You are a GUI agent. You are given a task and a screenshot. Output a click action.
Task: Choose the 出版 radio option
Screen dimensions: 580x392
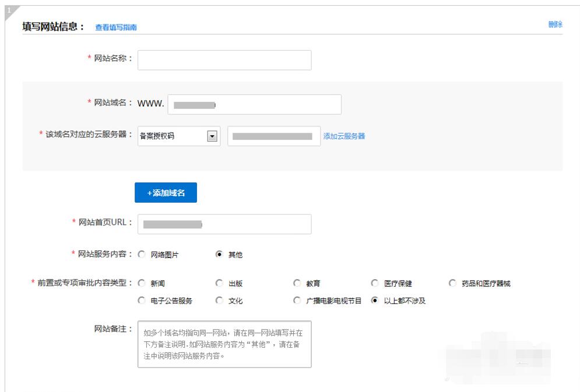pyautogui.click(x=219, y=284)
